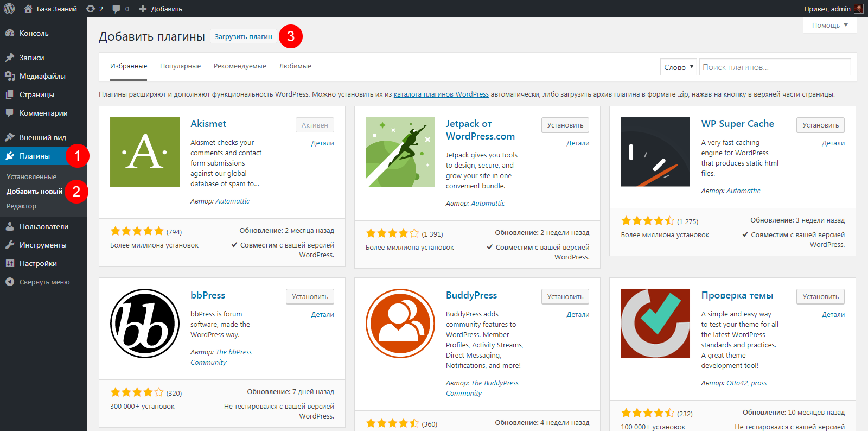This screenshot has height=431, width=868.
Task: Install WP Super Cache with Установить button
Action: point(820,125)
